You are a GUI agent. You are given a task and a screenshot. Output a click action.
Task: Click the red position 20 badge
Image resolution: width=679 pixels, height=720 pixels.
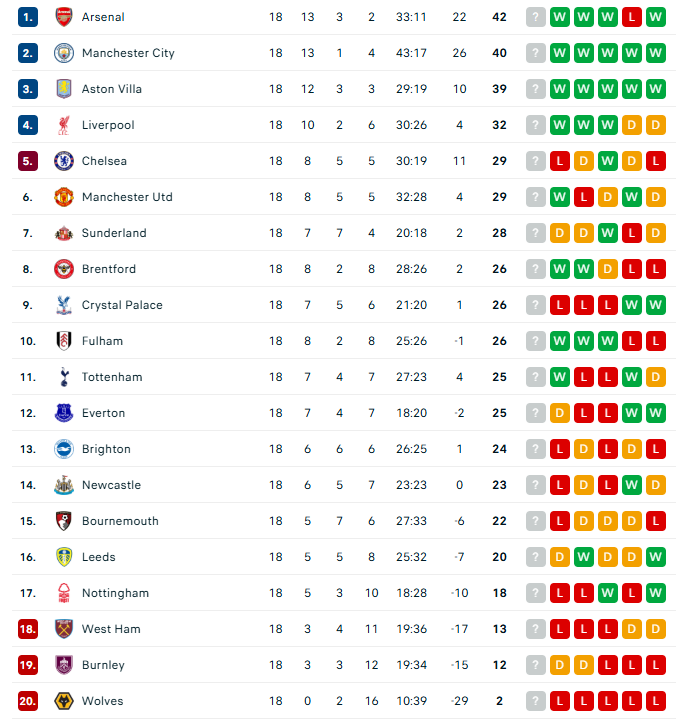28,701
